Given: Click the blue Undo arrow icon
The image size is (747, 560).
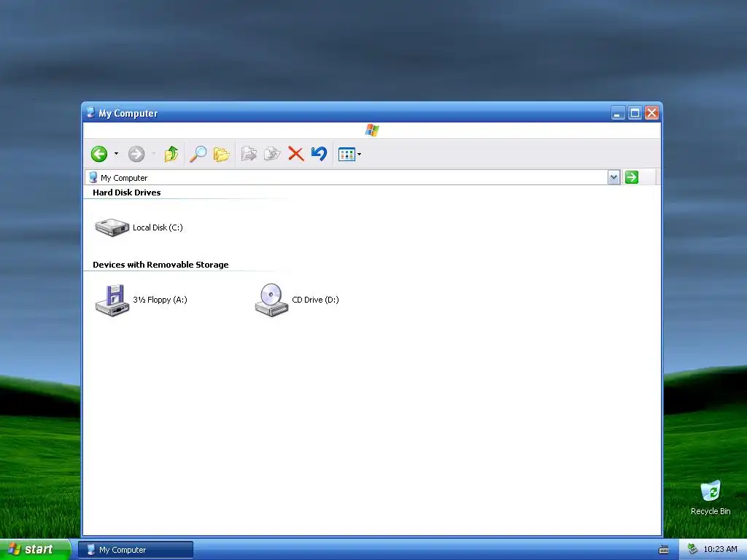Looking at the screenshot, I should click(x=320, y=153).
